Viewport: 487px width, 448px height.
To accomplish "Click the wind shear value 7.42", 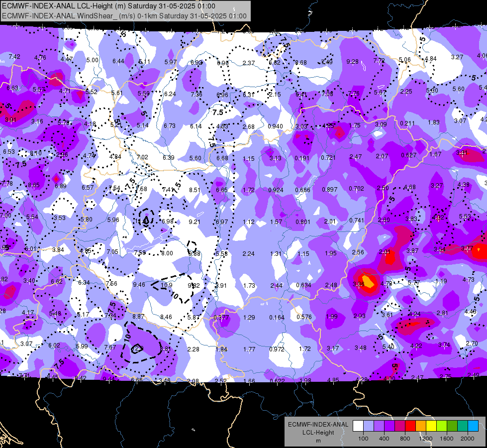I will pyautogui.click(x=14, y=57).
